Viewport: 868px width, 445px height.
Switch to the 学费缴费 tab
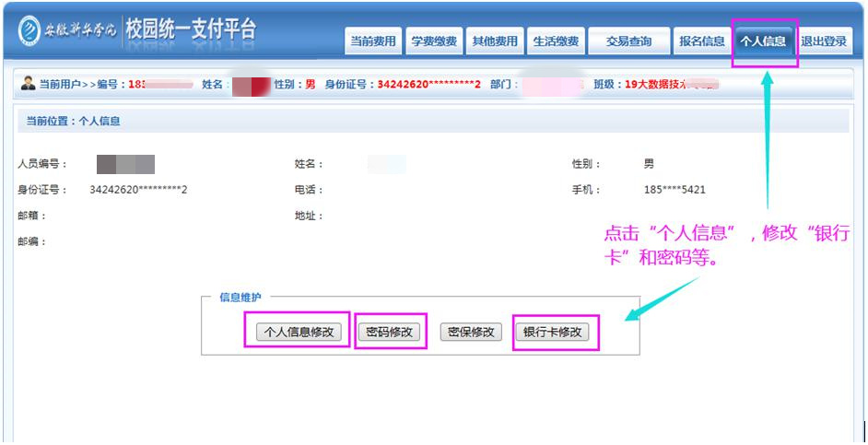click(433, 41)
